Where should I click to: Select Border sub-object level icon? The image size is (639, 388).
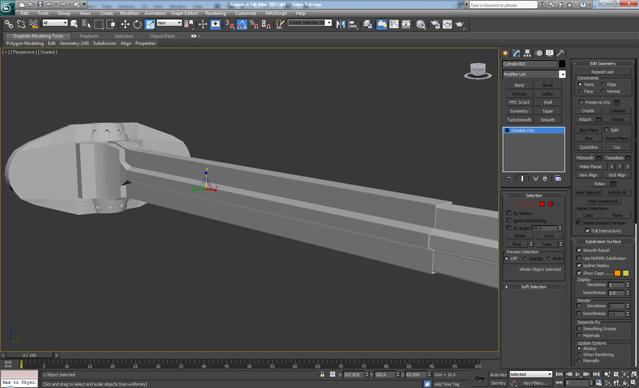click(533, 204)
